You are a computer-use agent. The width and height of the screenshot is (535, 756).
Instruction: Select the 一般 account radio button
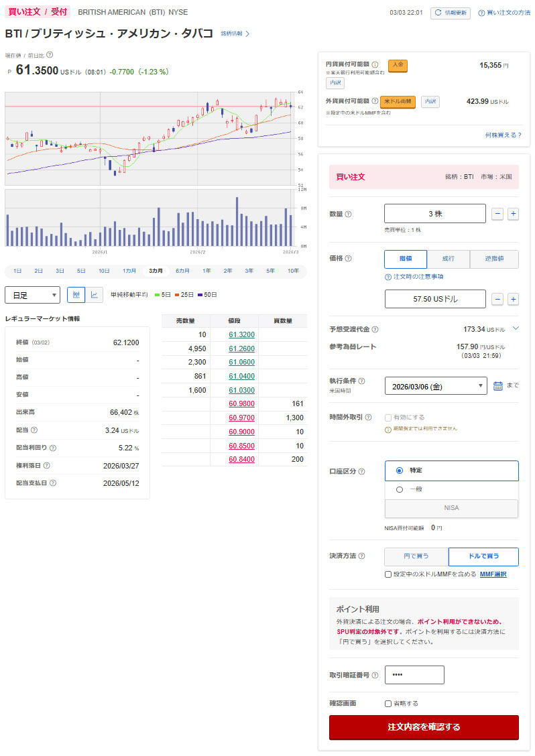click(400, 489)
